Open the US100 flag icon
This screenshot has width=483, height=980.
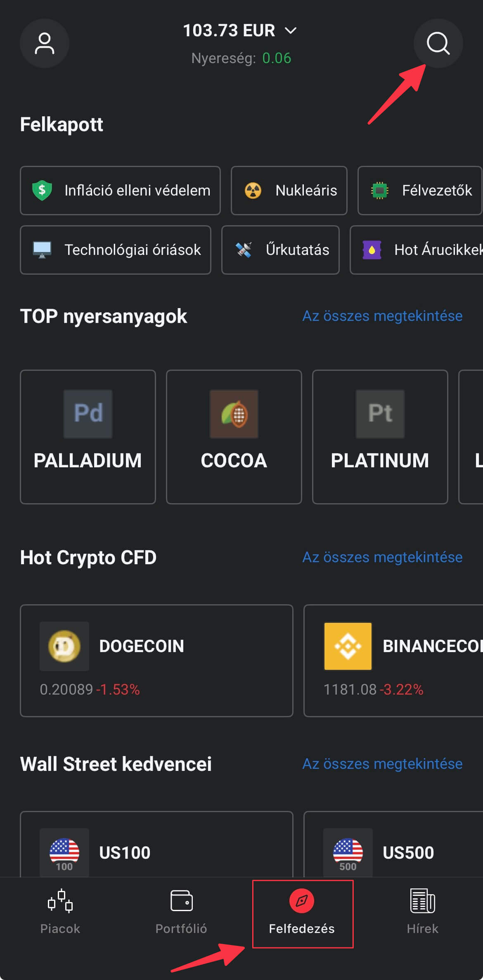pyautogui.click(x=64, y=852)
